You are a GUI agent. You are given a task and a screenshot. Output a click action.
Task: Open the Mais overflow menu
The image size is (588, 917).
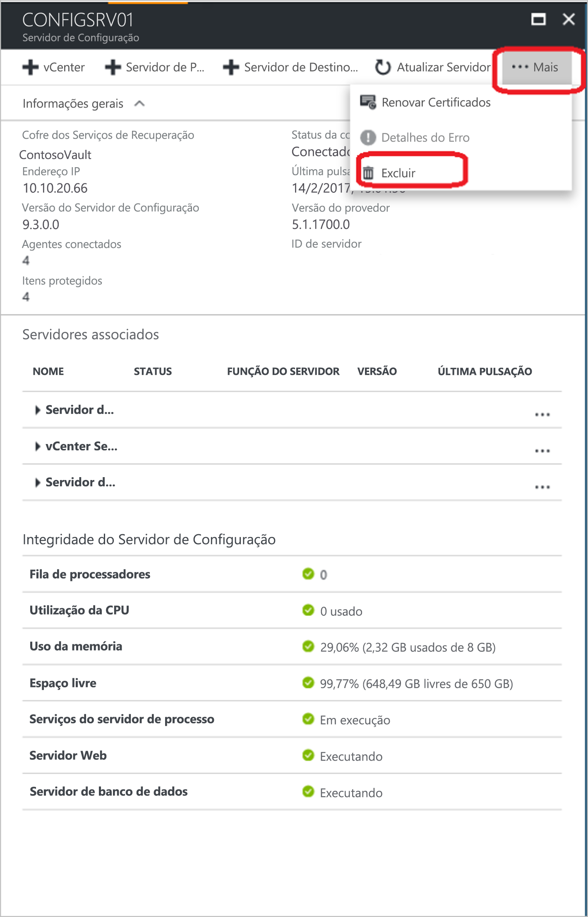pos(536,67)
